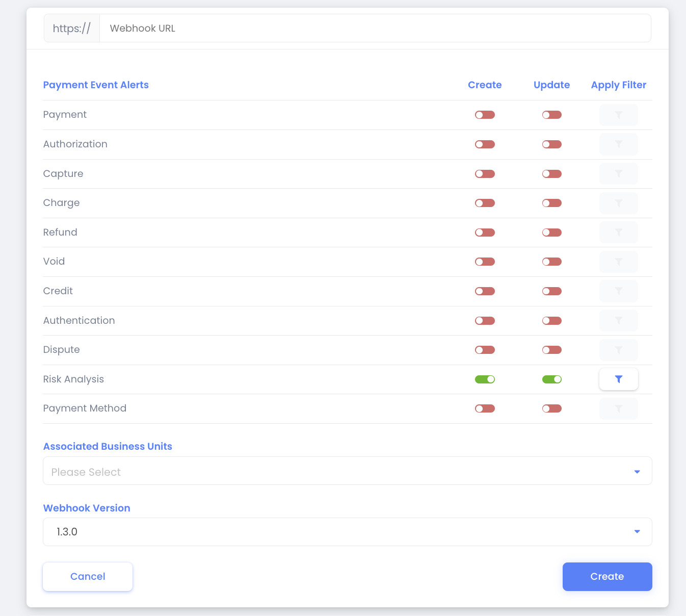
Task: Focus the Webhook URL input field
Action: (x=375, y=28)
